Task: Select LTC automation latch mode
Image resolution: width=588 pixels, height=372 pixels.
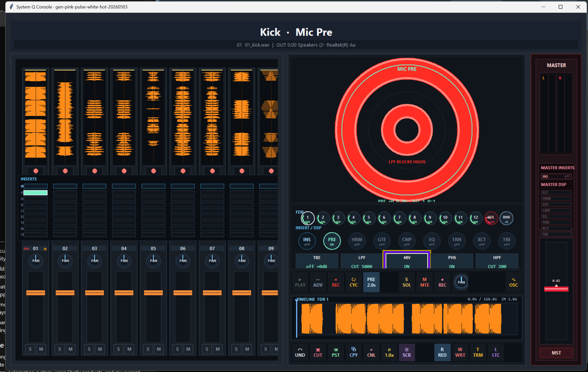Action: point(496,352)
